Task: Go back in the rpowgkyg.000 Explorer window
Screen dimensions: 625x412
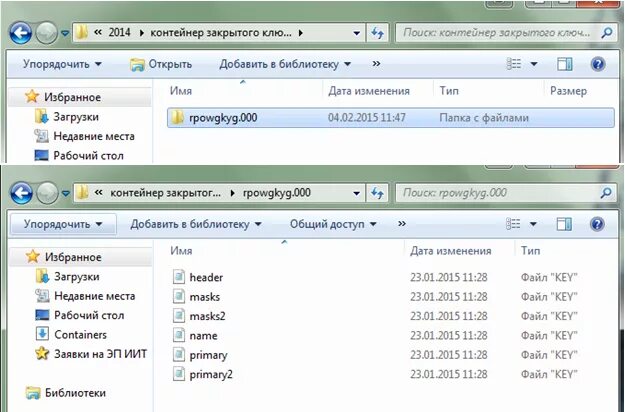Action: (x=21, y=193)
